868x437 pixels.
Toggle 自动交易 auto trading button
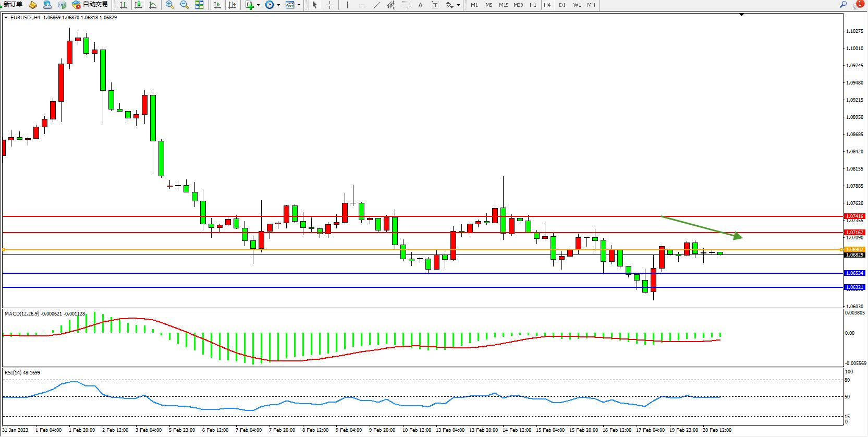pyautogui.click(x=90, y=5)
